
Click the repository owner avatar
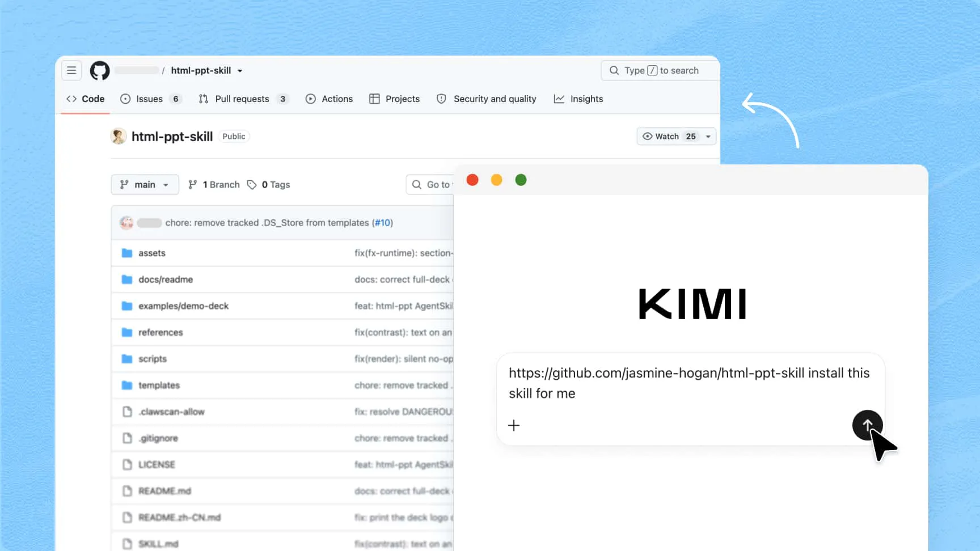[119, 136]
